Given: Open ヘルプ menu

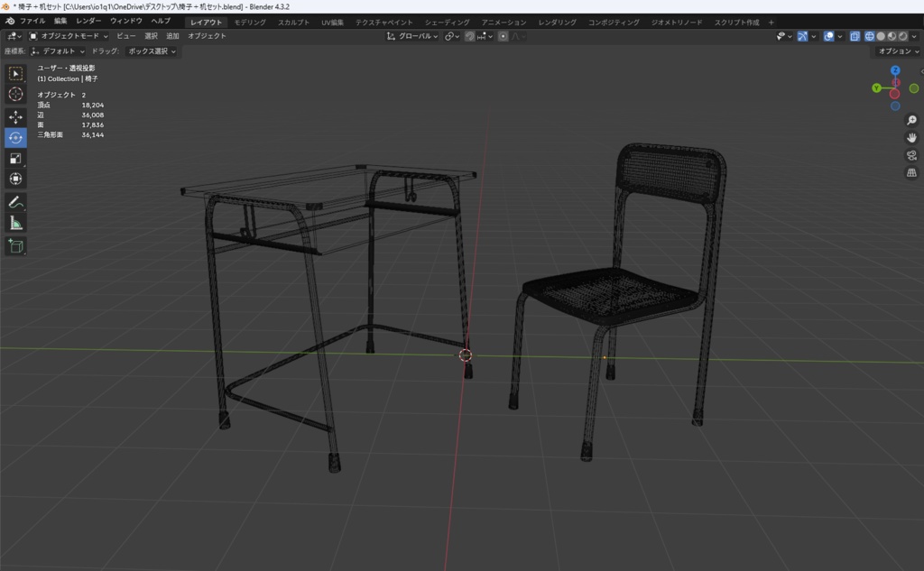Looking at the screenshot, I should tap(161, 22).
